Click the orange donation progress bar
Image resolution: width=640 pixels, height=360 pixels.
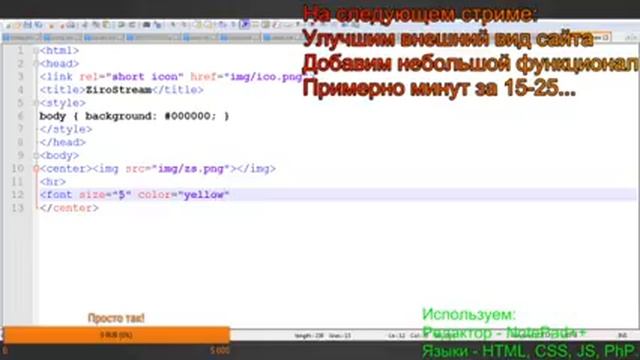117,335
